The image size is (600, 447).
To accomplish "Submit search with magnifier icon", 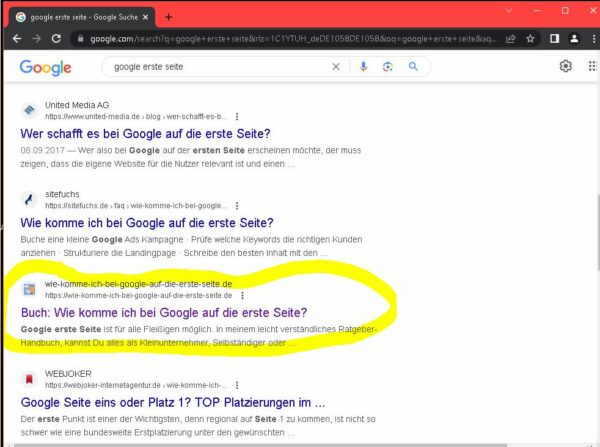I will 413,67.
